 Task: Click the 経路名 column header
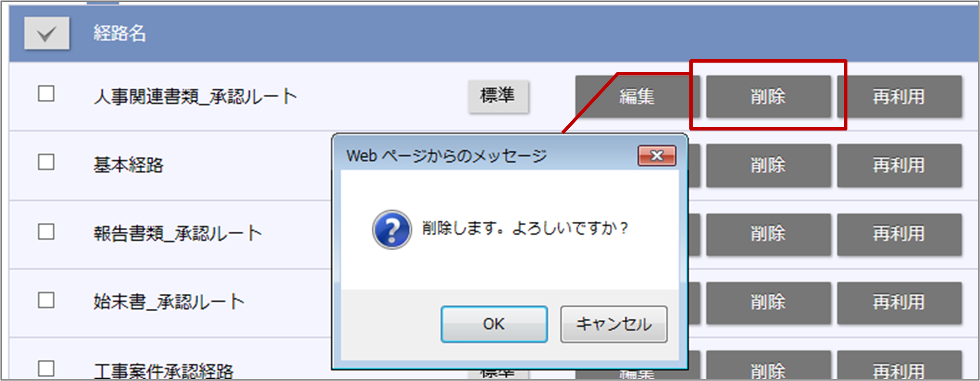120,33
